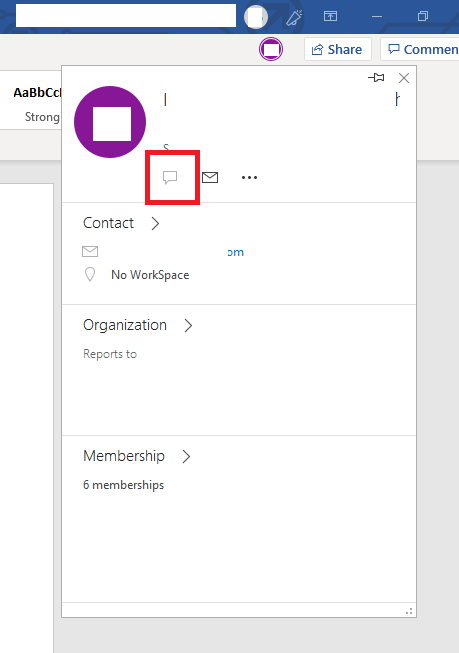Click the title bar search box

coord(126,16)
